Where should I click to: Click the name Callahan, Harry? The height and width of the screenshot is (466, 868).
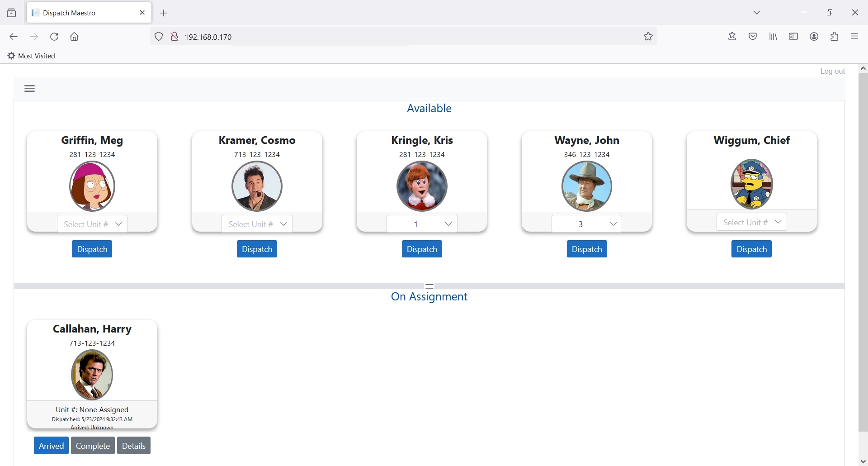[x=92, y=329]
